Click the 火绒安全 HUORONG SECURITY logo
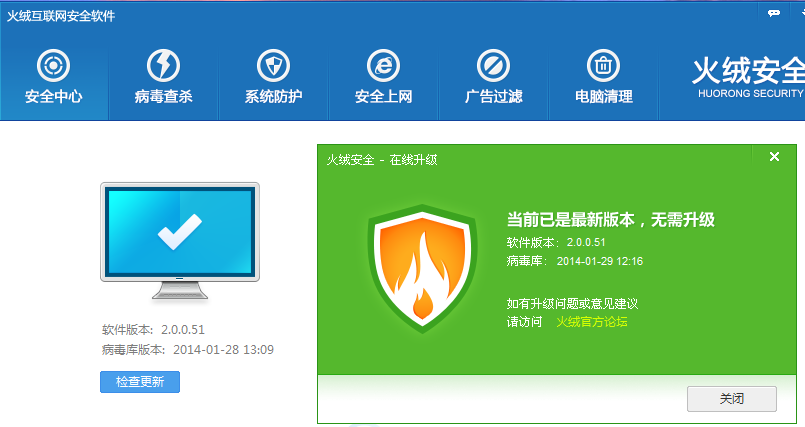The height and width of the screenshot is (427, 805). coord(749,76)
